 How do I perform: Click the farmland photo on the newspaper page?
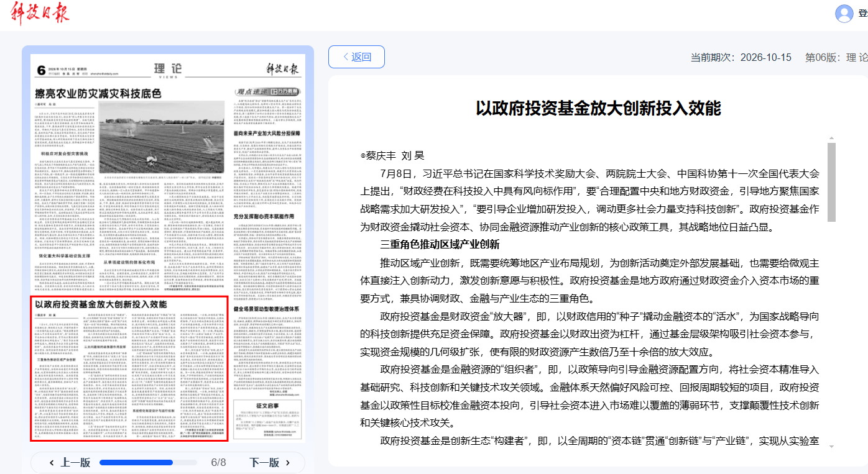click(162, 137)
